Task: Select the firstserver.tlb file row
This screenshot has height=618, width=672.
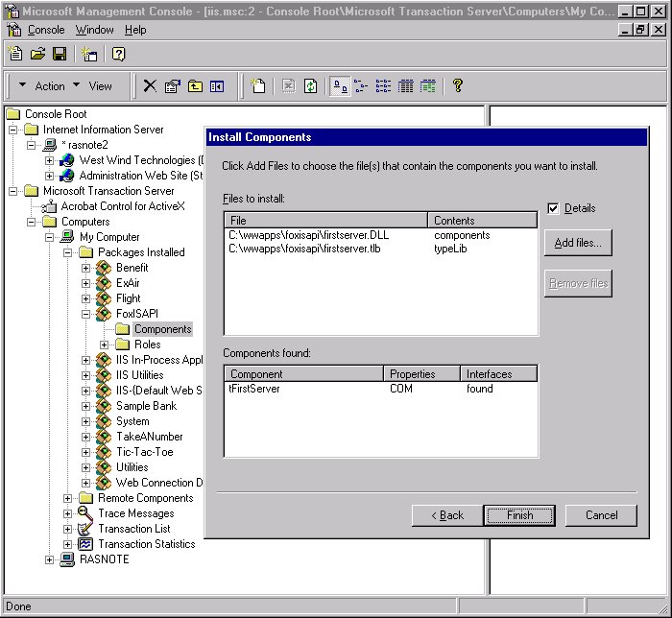Action: [380, 249]
